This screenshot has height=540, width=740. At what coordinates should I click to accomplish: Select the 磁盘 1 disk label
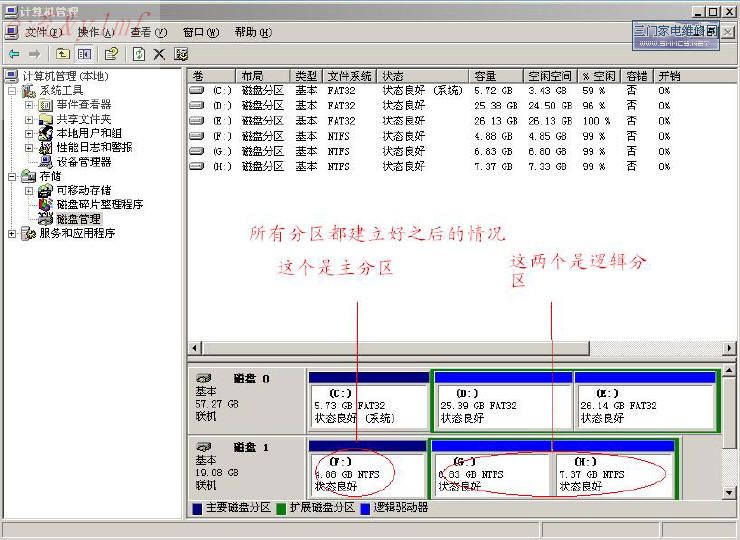[x=251, y=447]
